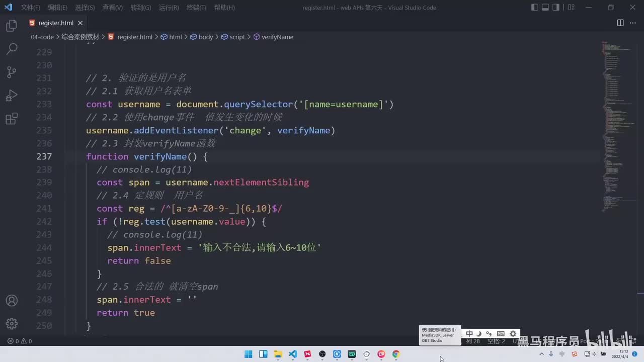The width and height of the screenshot is (644, 362).
Task: Show hidden system tray icons chevron
Action: pyautogui.click(x=541, y=354)
